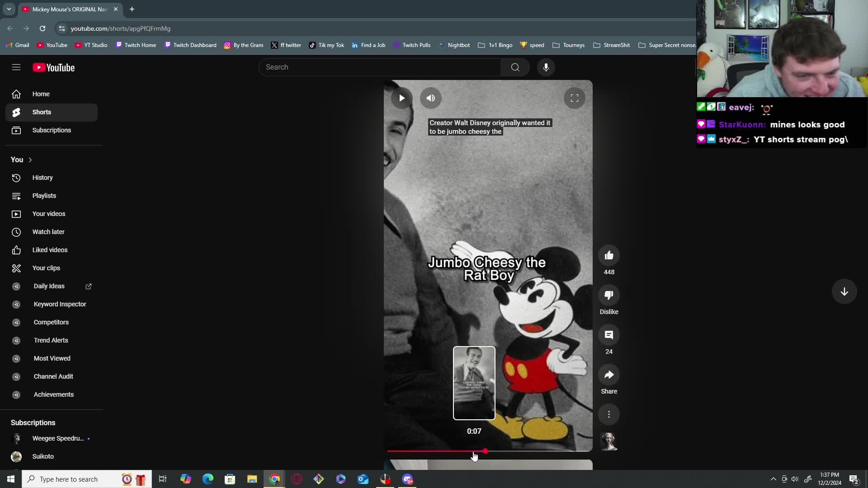Open By the Gram Instagram bookmark
868x488 pixels.
coord(244,45)
